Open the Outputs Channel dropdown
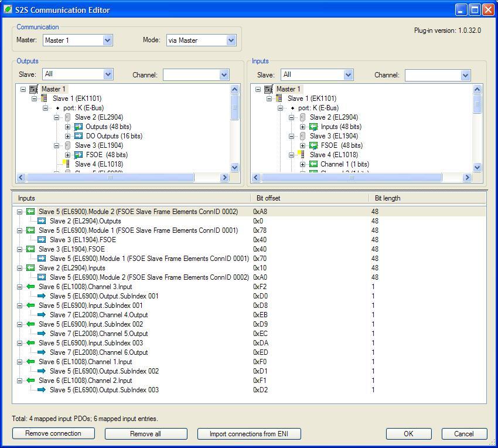 (x=224, y=75)
